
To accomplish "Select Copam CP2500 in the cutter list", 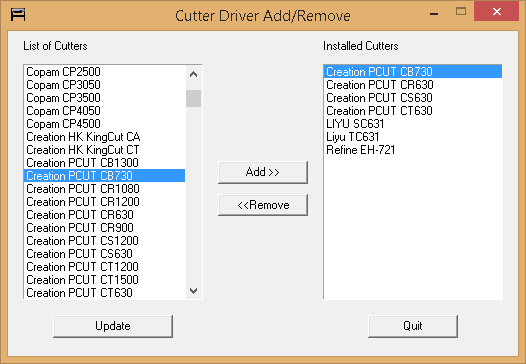I will (104, 72).
